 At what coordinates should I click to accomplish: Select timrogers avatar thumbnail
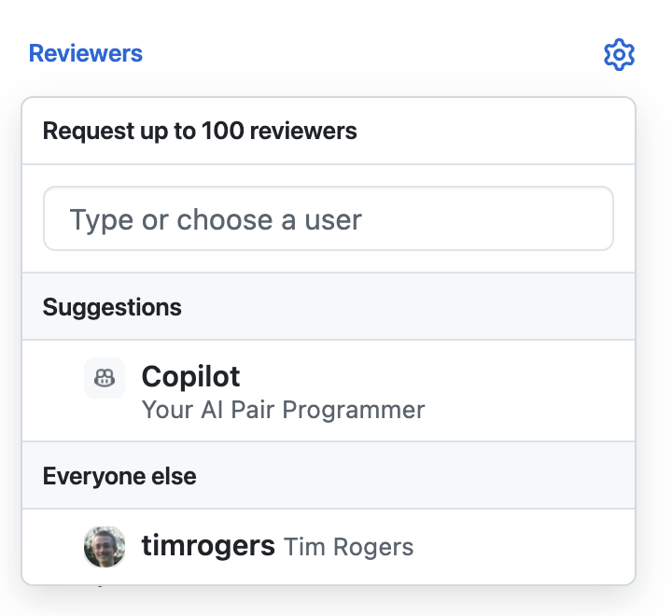point(105,547)
